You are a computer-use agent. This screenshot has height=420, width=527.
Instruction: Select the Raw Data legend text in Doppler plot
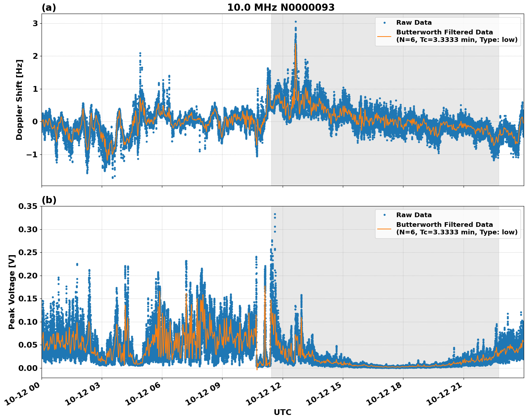414,23
